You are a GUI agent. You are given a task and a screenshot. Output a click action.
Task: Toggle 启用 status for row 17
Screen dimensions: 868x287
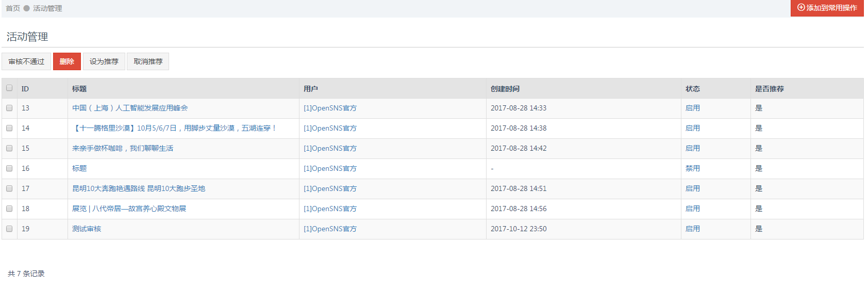(x=693, y=188)
